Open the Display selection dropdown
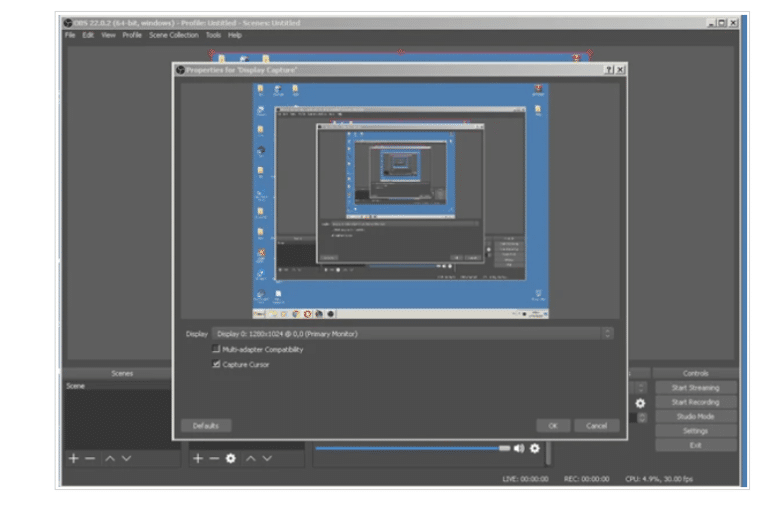 click(412, 334)
